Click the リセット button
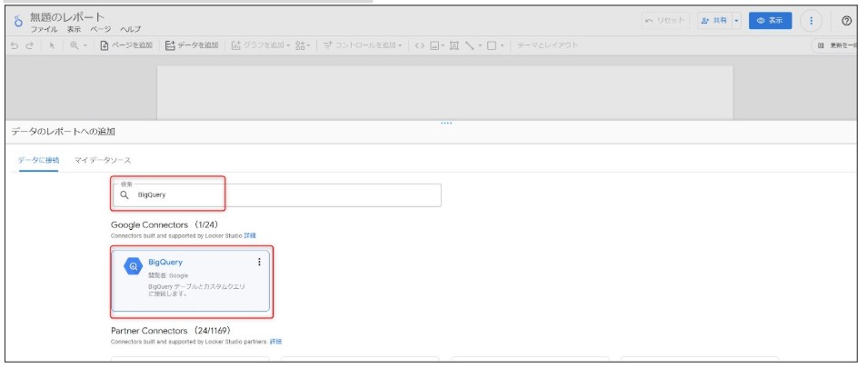Image resolution: width=868 pixels, height=368 pixels. pyautogui.click(x=665, y=21)
